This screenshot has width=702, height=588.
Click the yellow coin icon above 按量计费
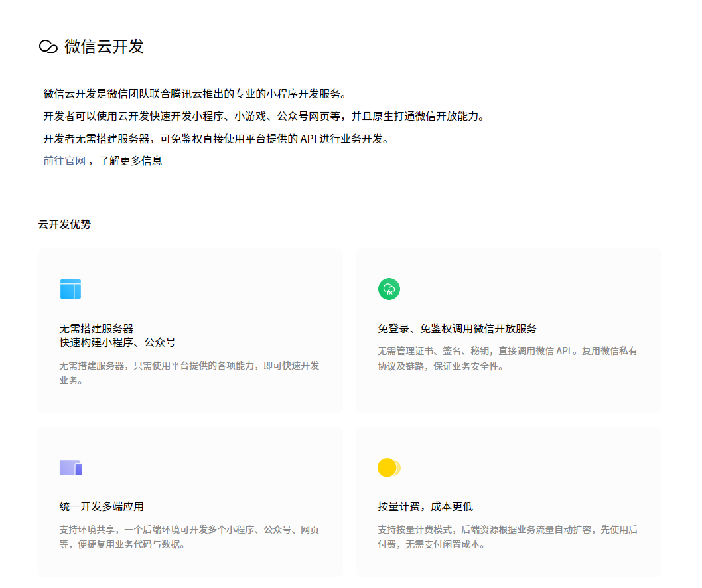click(389, 467)
